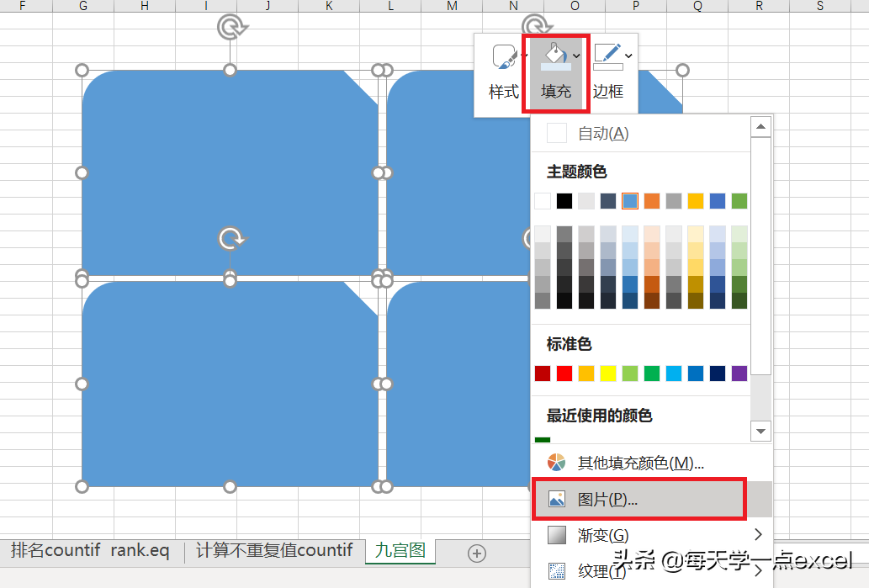Pick the recently used dark green color
The width and height of the screenshot is (869, 588).
click(543, 439)
